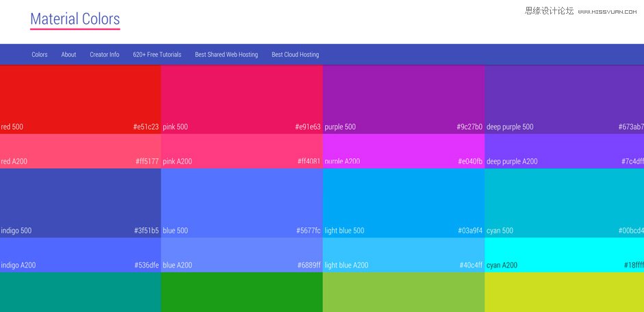The image size is (644, 312).
Task: Click the hex code #ff4081
Action: (309, 161)
